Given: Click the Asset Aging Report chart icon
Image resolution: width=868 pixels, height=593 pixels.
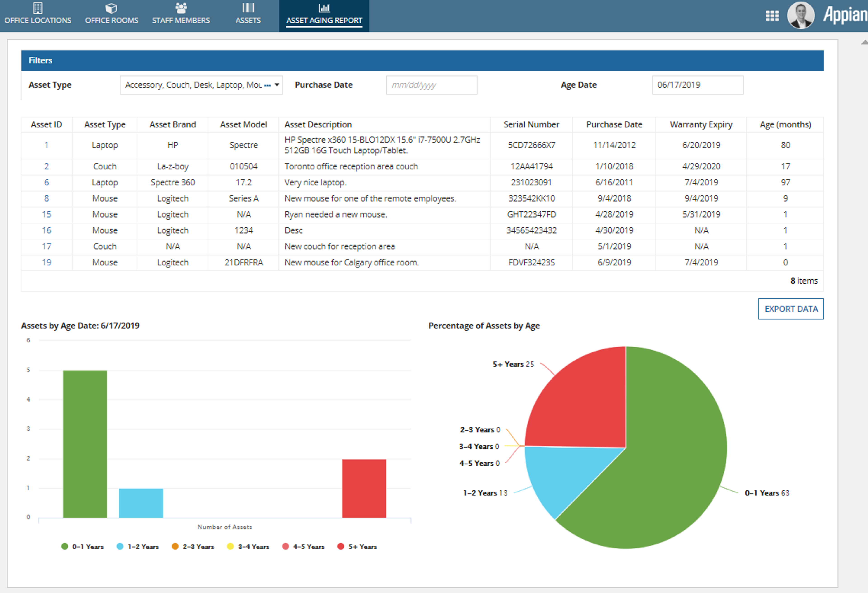Looking at the screenshot, I should click(x=324, y=8).
